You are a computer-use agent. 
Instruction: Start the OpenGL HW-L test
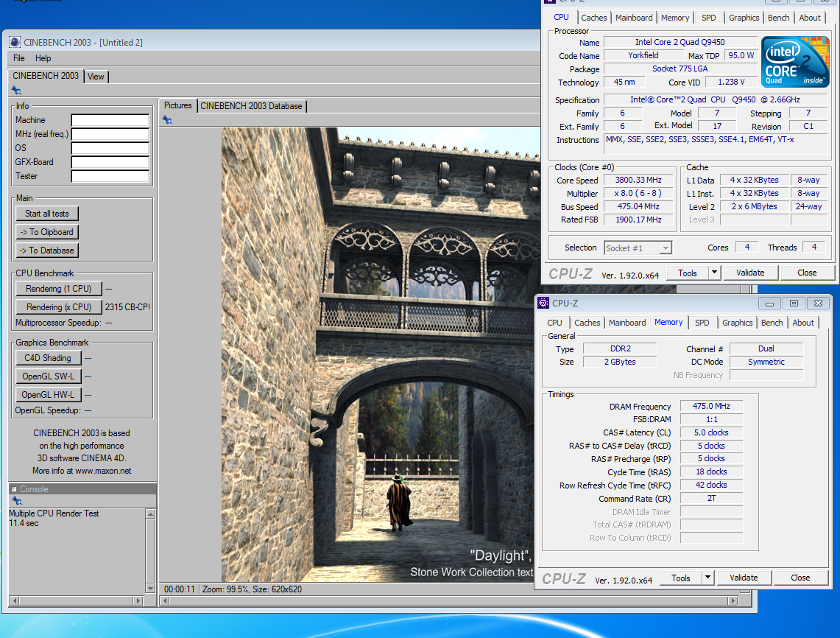48,395
